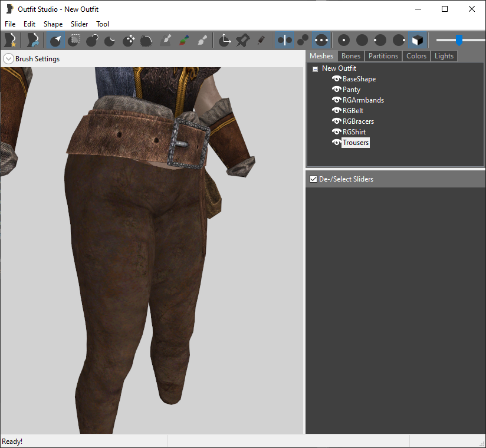Viewport: 486px width, 448px height.
Task: Select the RGShirt mesh name
Action: click(354, 132)
